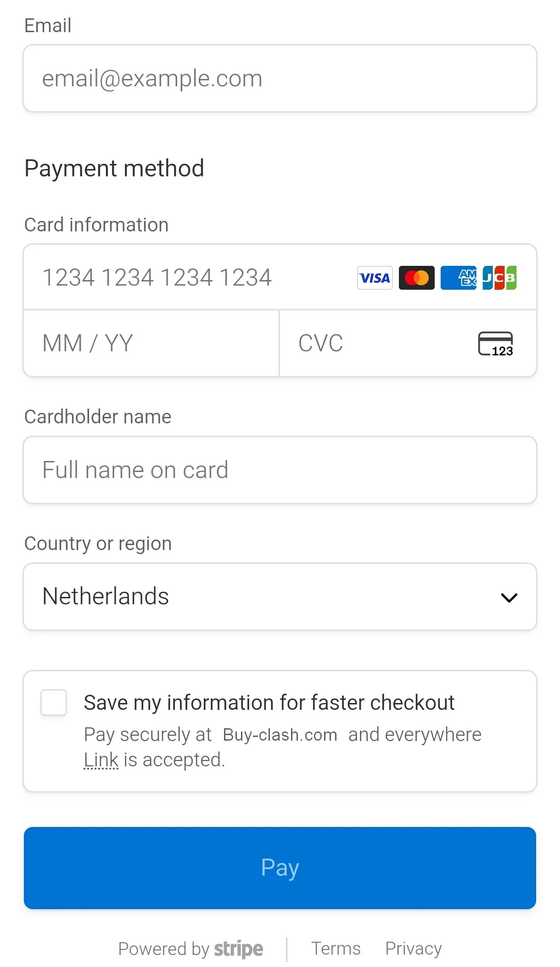Click the 'Save my information for faster checkout' label
560x967 pixels.
(x=269, y=703)
